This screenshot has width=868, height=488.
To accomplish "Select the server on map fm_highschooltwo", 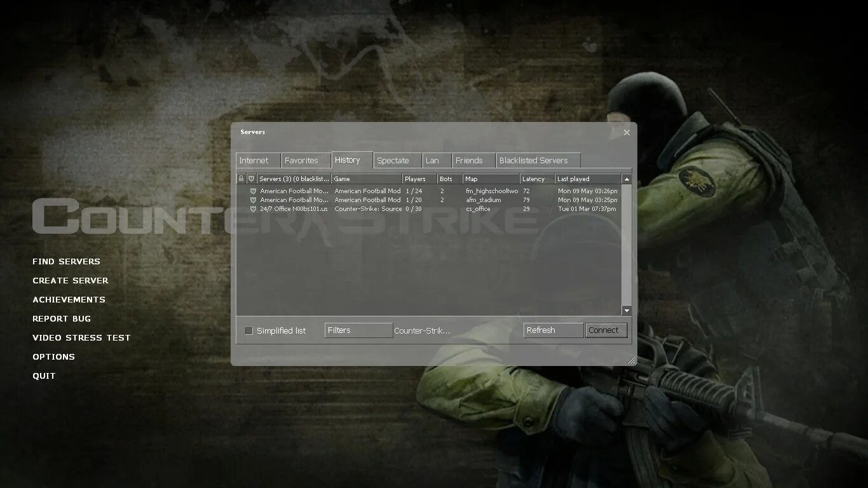I will (429, 191).
